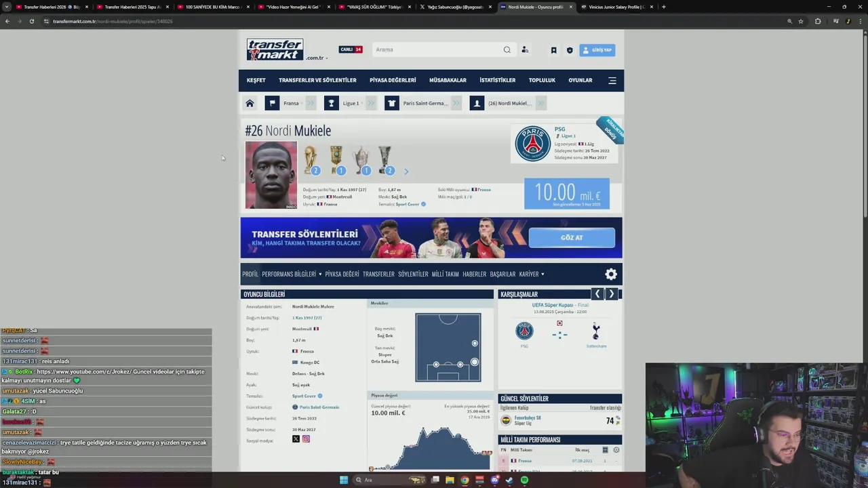Bookmark this page with the star icon

[801, 21]
